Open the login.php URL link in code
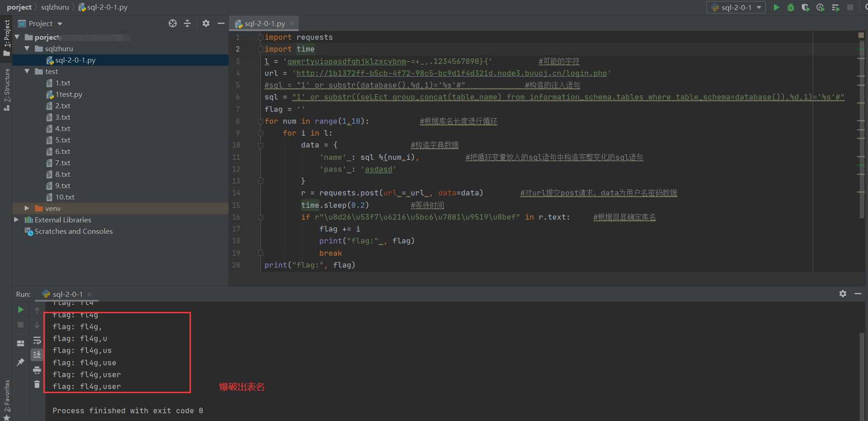Viewport: 868px width, 421px height. [451, 73]
